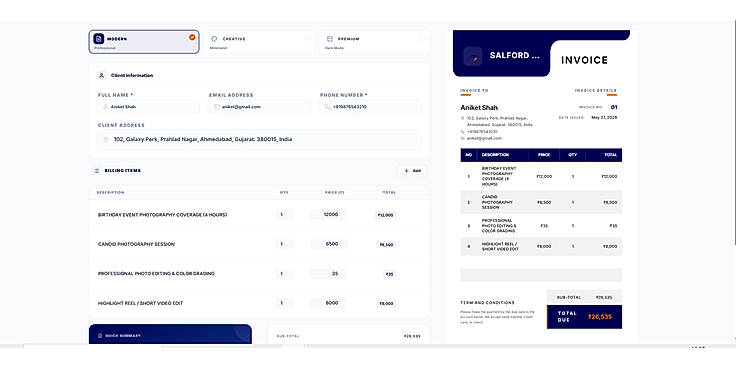Click the Sub-Total label below billing items
This screenshot has width=736, height=368.
[288, 337]
